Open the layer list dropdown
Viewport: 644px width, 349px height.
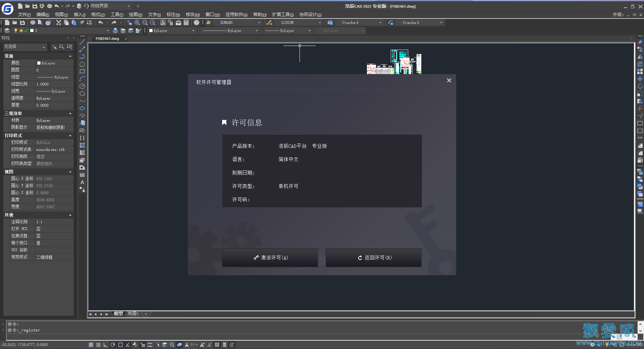point(108,31)
